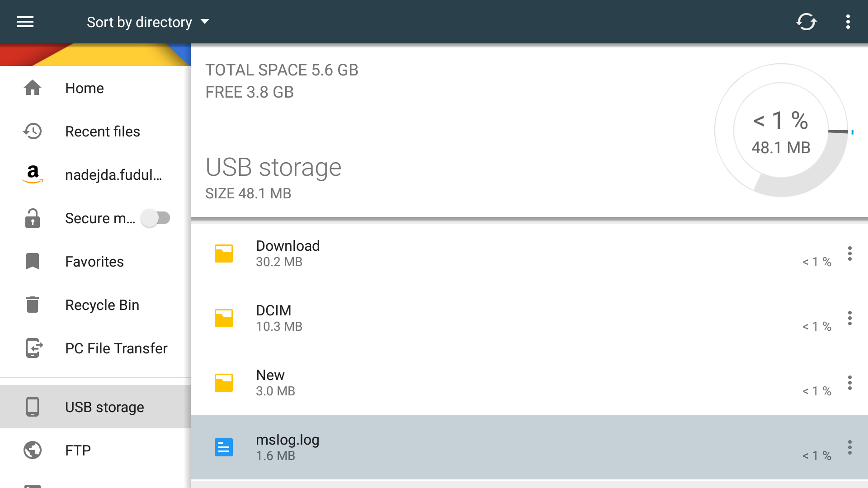This screenshot has height=488, width=868.
Task: Click the mslog.log file icon
Action: pyautogui.click(x=223, y=447)
